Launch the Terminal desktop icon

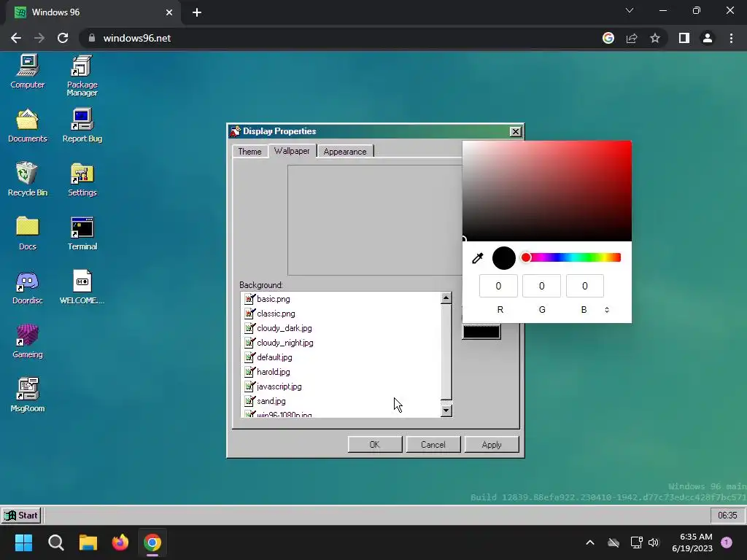click(x=82, y=233)
